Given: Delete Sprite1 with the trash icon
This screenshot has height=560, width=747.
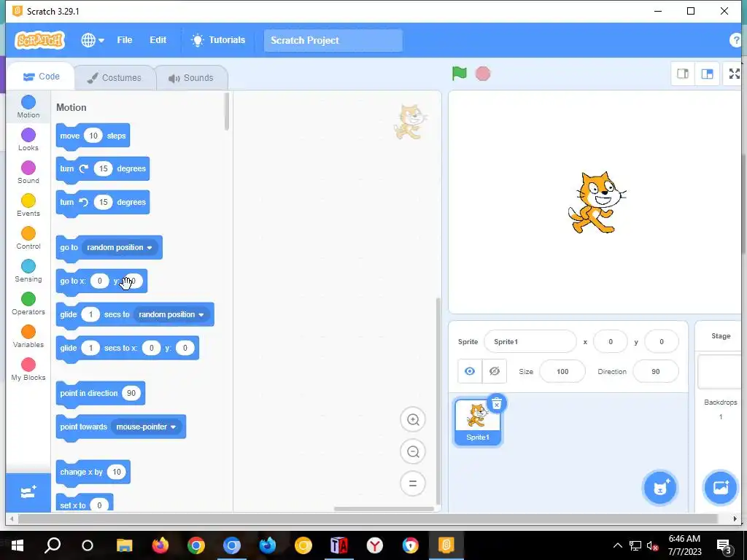Looking at the screenshot, I should [x=496, y=404].
